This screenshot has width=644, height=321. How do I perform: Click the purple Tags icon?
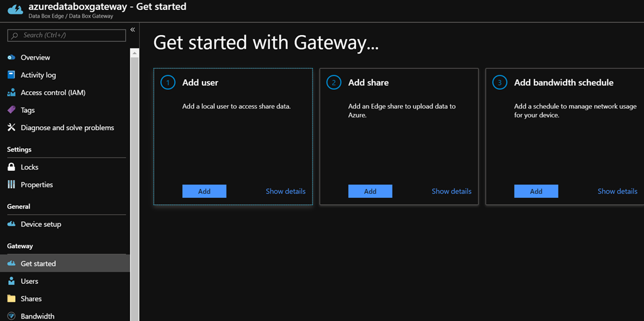11,110
